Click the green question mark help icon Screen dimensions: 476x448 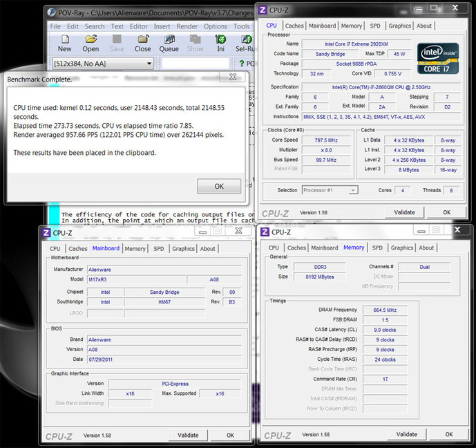(x=242, y=64)
